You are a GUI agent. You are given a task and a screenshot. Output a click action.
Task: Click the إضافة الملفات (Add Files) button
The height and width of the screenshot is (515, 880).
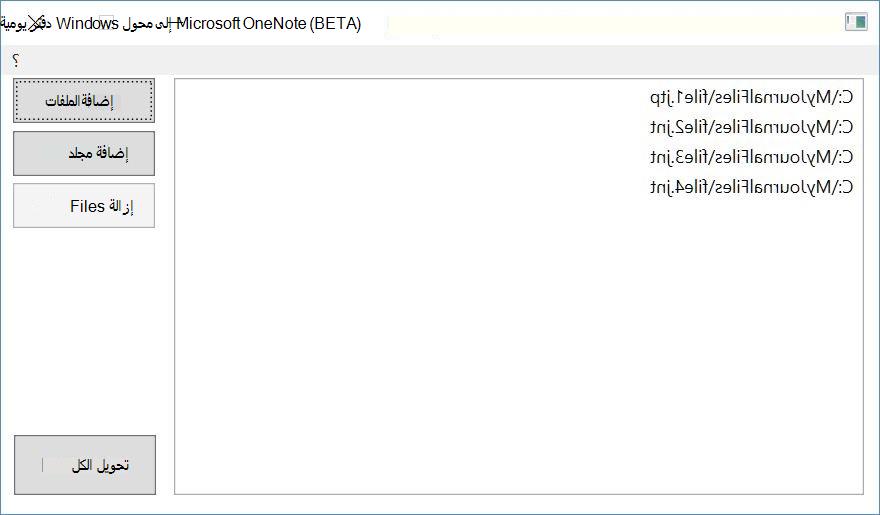click(x=84, y=101)
